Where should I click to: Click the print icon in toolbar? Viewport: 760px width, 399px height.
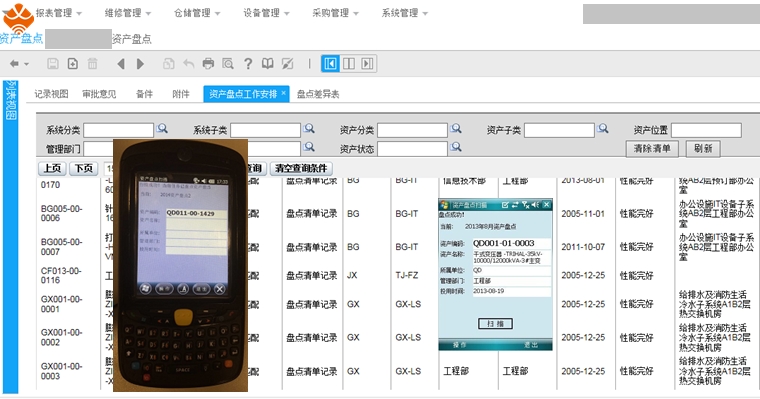[x=208, y=64]
